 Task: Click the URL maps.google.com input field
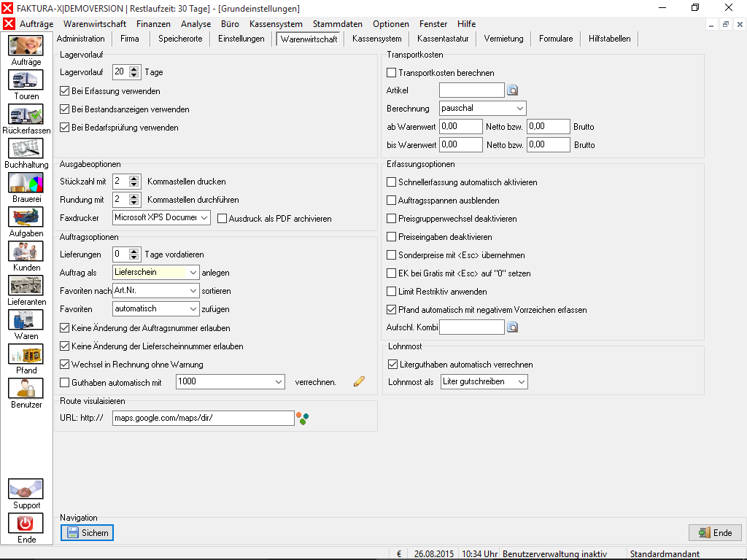[x=204, y=418]
